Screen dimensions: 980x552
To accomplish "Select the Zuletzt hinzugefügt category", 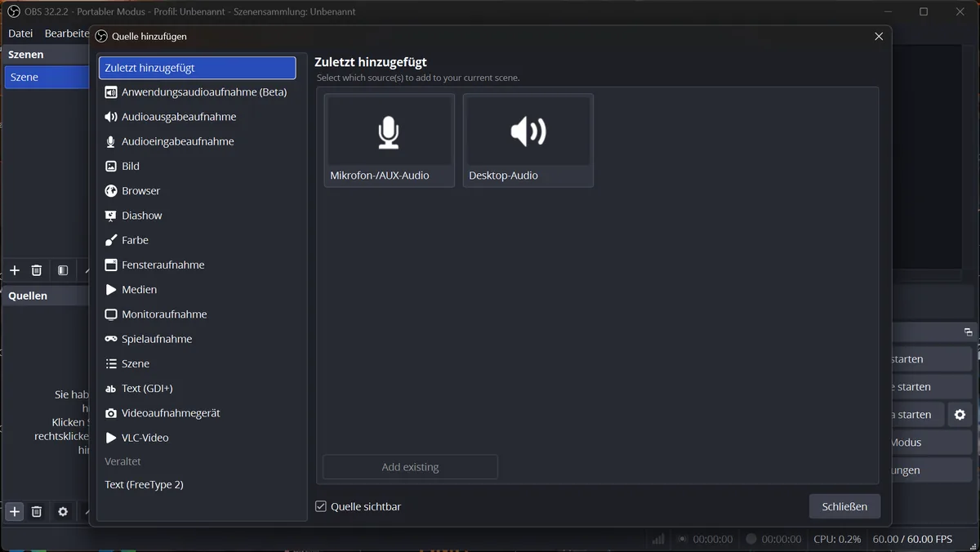I will [197, 68].
